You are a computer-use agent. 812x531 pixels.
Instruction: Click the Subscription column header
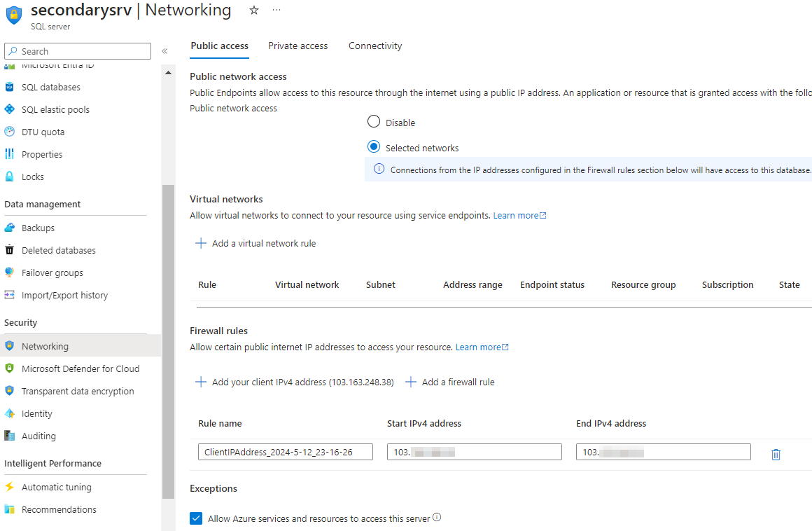click(727, 284)
